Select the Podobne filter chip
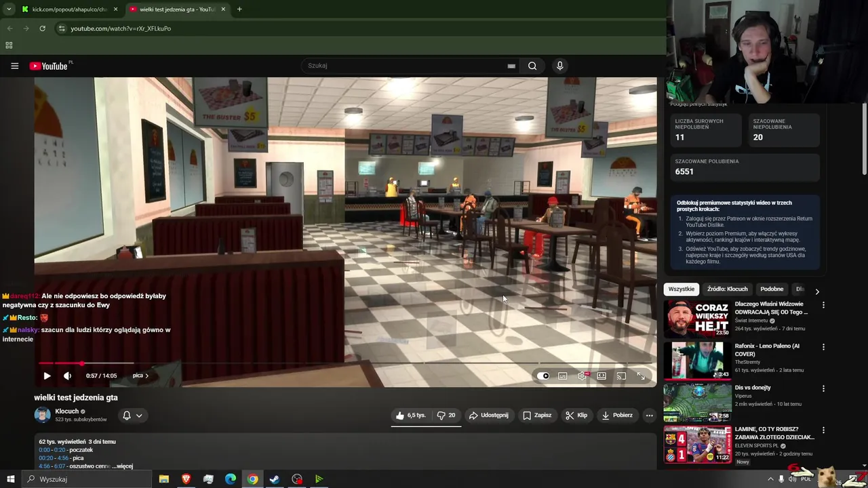The width and height of the screenshot is (868, 488). point(772,289)
